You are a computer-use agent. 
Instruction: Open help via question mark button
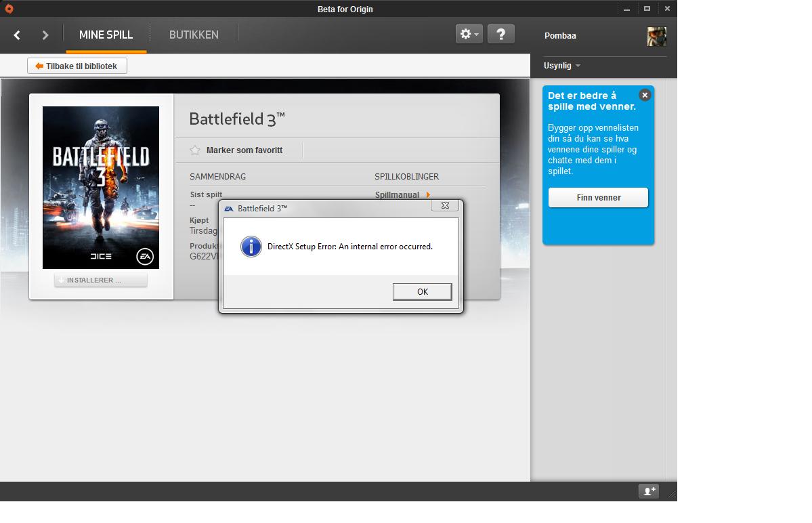pyautogui.click(x=500, y=34)
